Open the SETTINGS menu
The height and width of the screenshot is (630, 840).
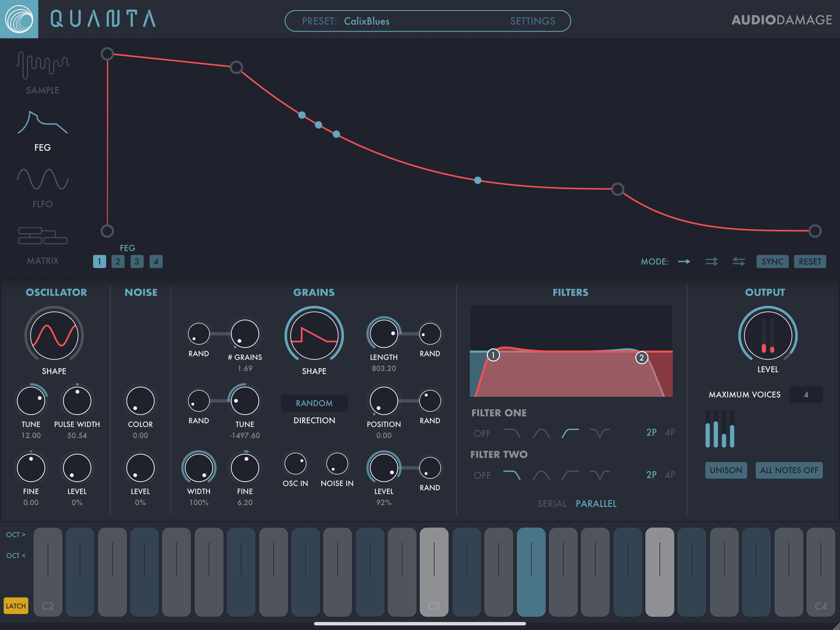[533, 21]
